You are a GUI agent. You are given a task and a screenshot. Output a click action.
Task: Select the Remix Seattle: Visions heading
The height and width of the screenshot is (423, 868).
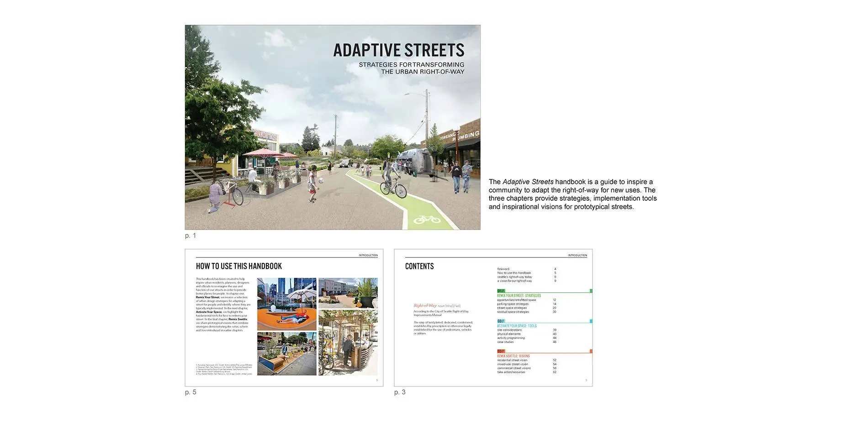513,356
